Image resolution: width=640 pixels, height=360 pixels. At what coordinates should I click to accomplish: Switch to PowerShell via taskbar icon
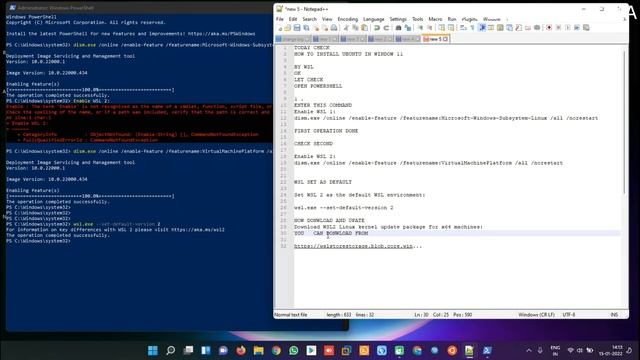(x=487, y=351)
